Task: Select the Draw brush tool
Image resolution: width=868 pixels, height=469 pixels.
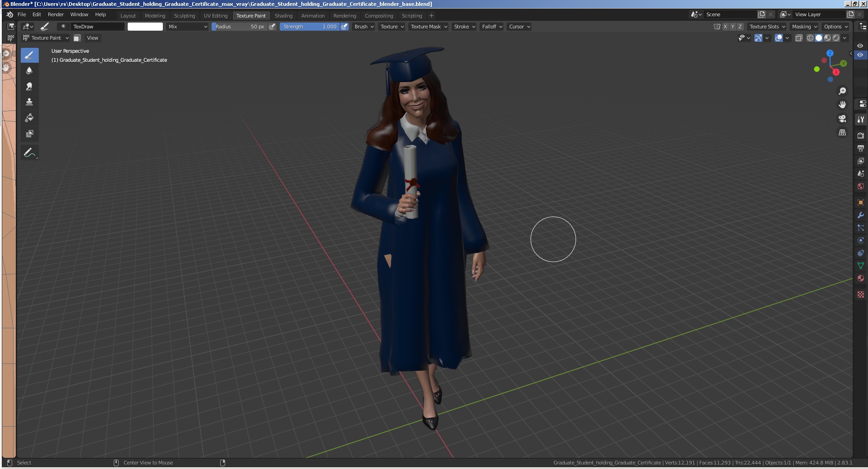Action: click(29, 55)
